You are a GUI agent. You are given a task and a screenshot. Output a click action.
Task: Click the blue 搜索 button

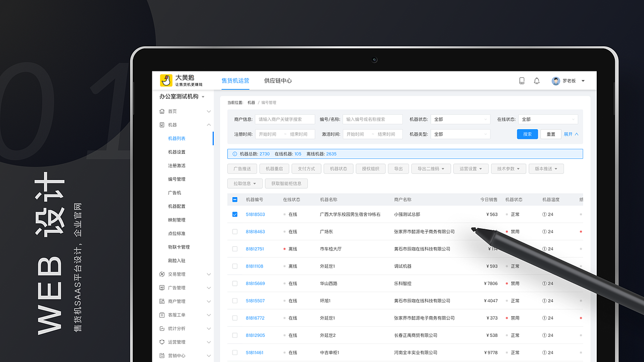pos(527,134)
